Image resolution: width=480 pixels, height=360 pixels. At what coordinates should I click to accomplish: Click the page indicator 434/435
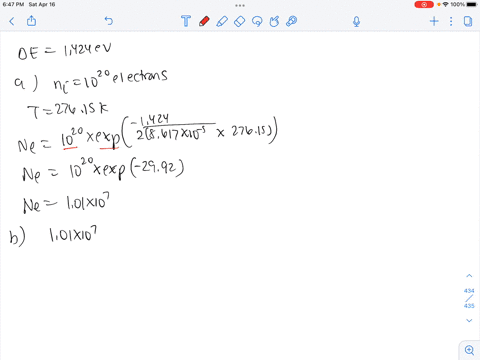[469, 298]
